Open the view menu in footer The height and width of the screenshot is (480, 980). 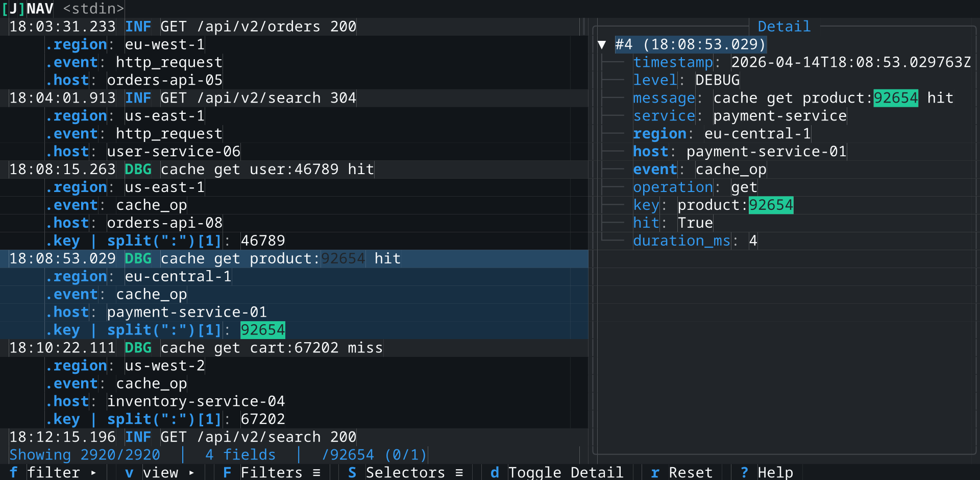[x=160, y=472]
